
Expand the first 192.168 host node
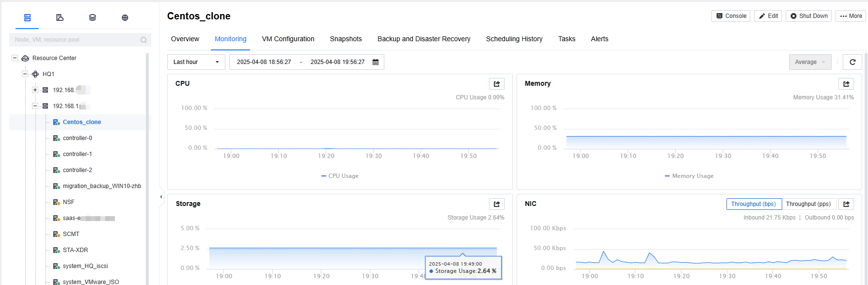pyautogui.click(x=35, y=90)
